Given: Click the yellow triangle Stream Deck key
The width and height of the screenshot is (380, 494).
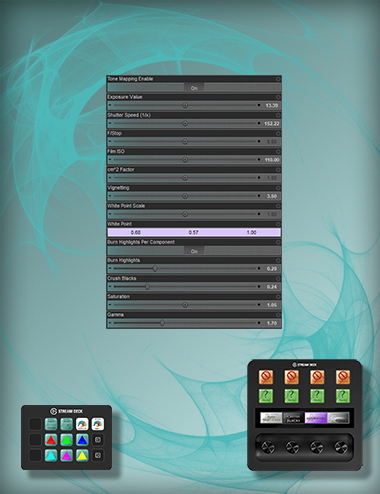Looking at the screenshot, I should (82, 455).
